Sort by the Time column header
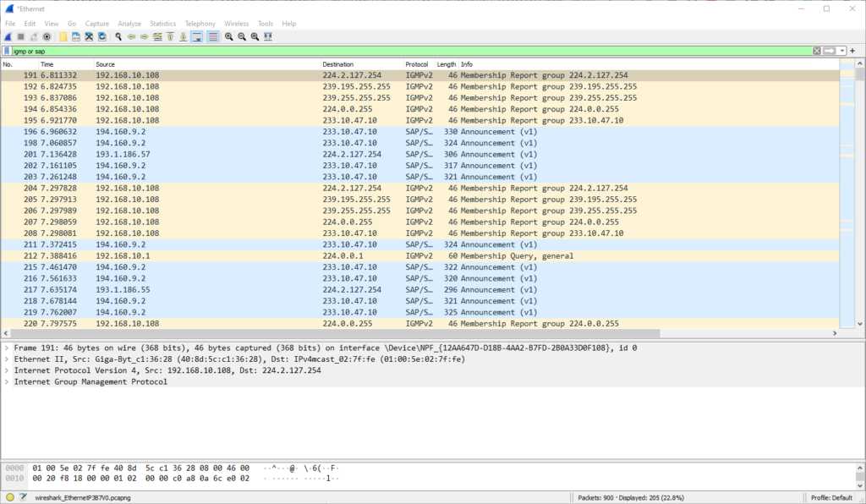866x504 pixels. (x=66, y=64)
